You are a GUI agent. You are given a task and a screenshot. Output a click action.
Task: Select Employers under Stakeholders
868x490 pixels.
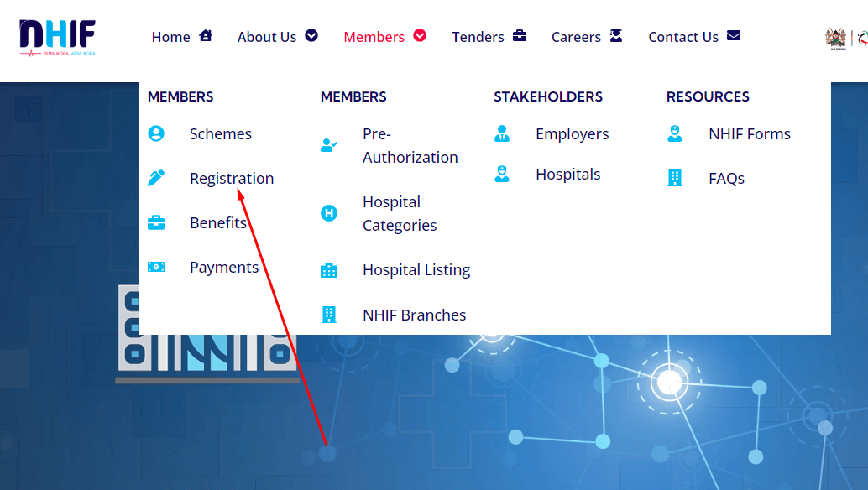(572, 134)
